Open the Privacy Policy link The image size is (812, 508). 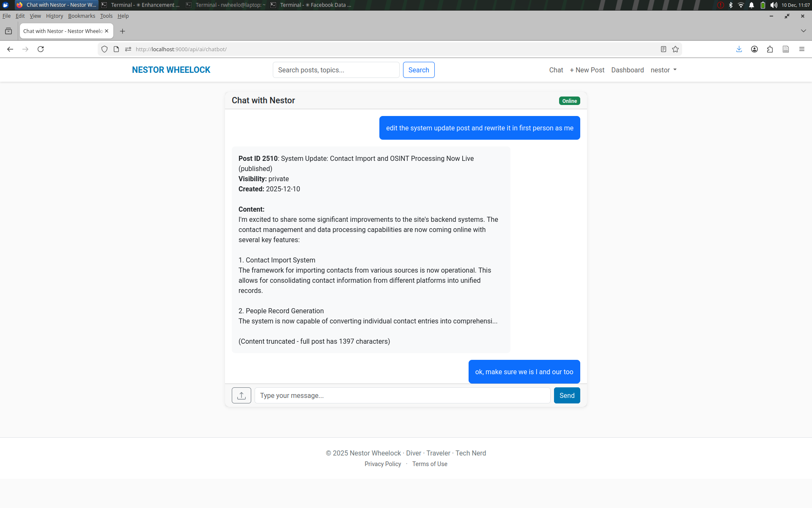coord(383,464)
